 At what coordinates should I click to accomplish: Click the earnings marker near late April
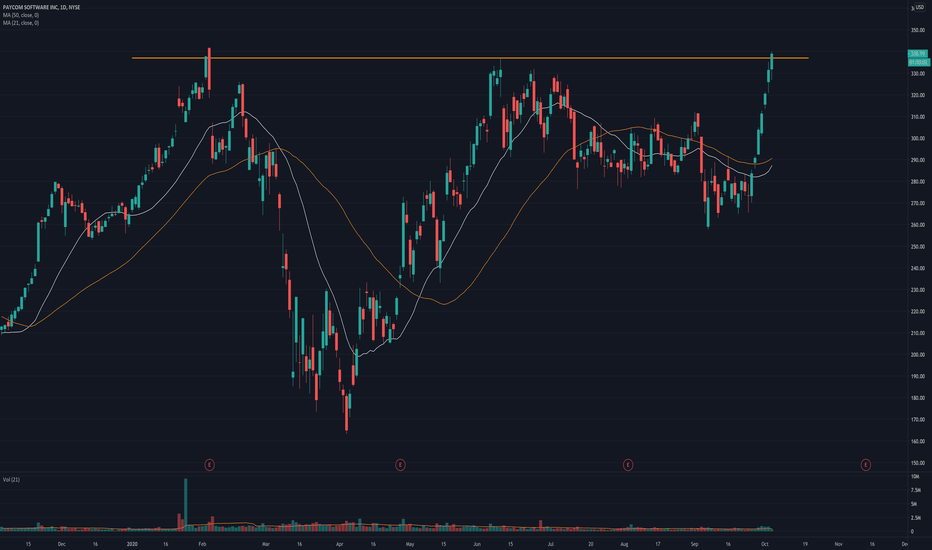(x=401, y=465)
